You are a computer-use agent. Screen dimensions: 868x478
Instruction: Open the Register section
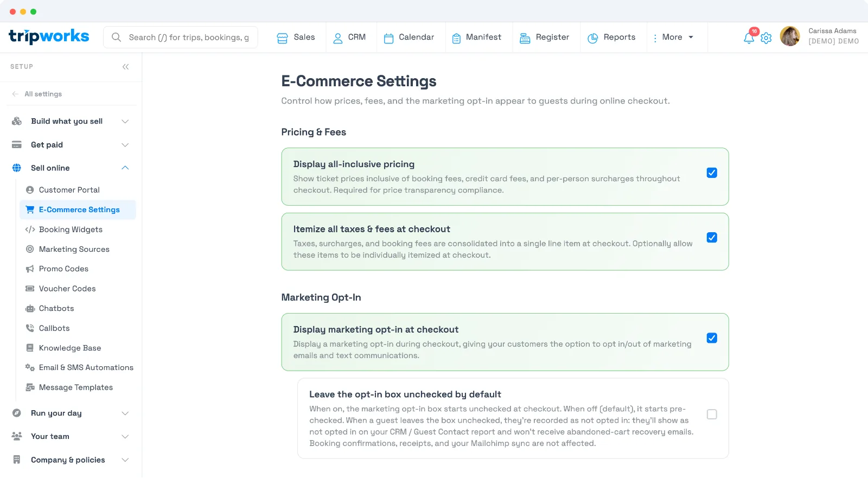(545, 37)
